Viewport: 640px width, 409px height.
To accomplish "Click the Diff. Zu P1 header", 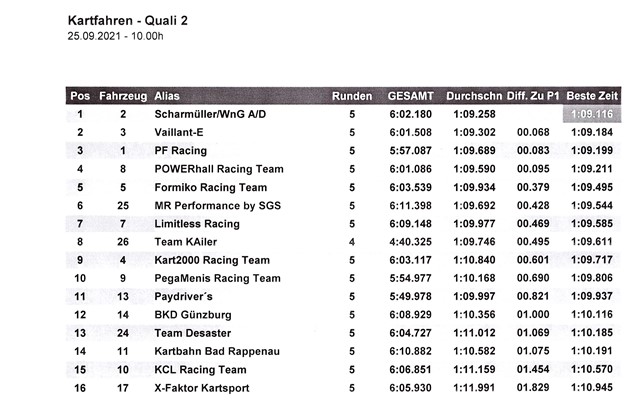I will tap(534, 96).
